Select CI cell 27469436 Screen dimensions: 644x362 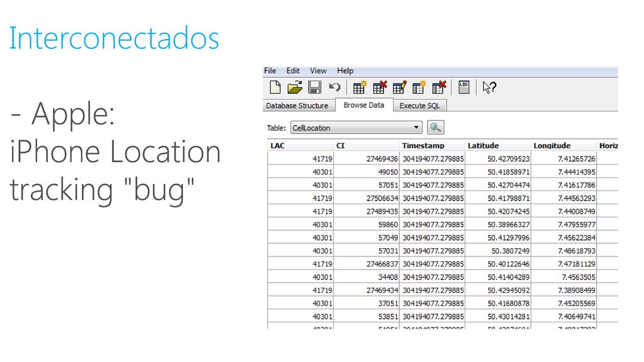[366, 159]
